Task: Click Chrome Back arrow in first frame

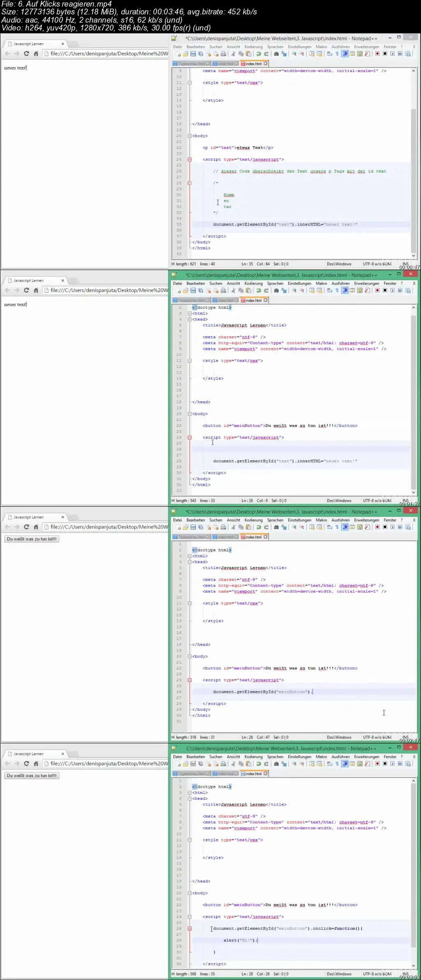Action: (x=7, y=54)
